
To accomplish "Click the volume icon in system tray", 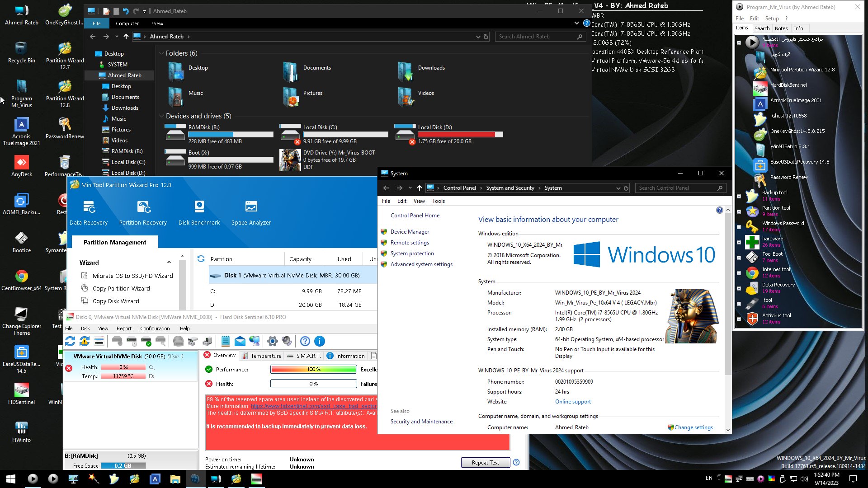I will pyautogui.click(x=804, y=479).
